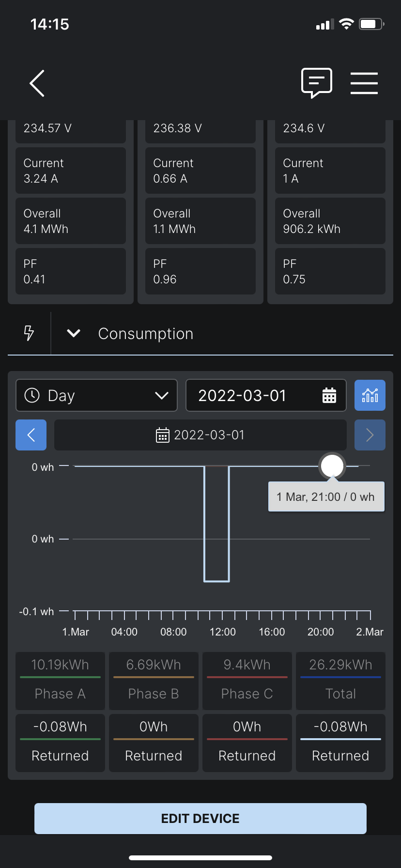Open the chat message icon

point(317,83)
